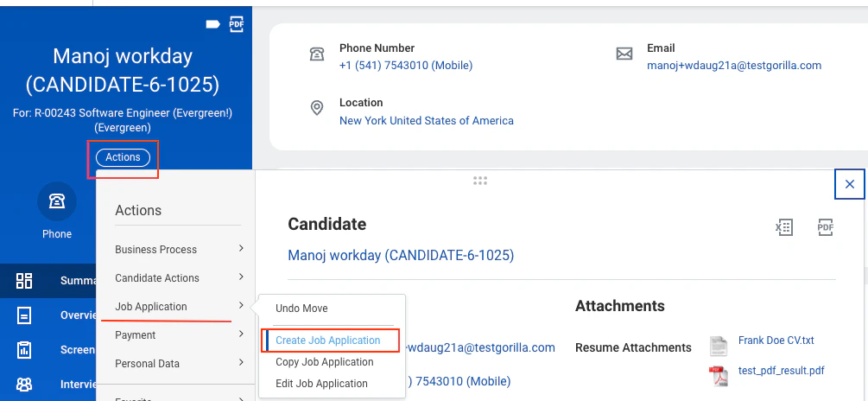Click the Summary dashboard icon in sidebar

pos(24,280)
